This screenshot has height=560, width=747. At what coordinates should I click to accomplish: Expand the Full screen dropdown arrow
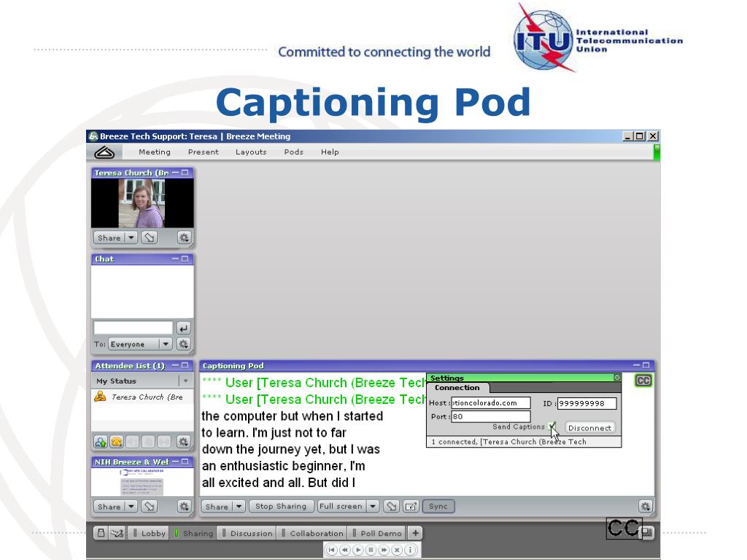click(373, 506)
